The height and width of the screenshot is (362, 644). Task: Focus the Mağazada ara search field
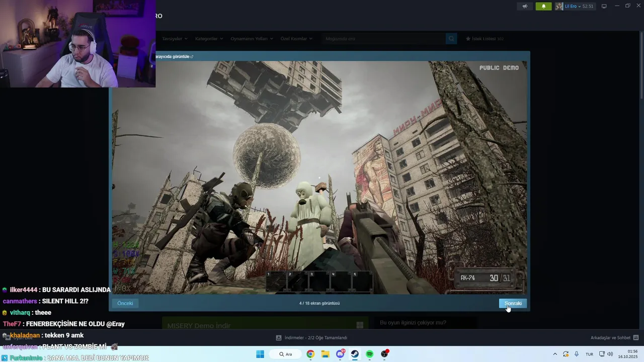click(383, 39)
